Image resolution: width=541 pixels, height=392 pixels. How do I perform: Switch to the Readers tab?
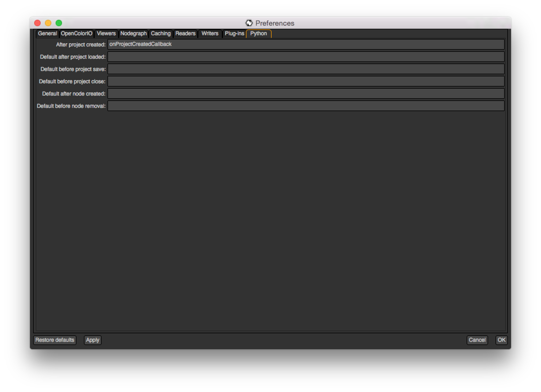185,33
